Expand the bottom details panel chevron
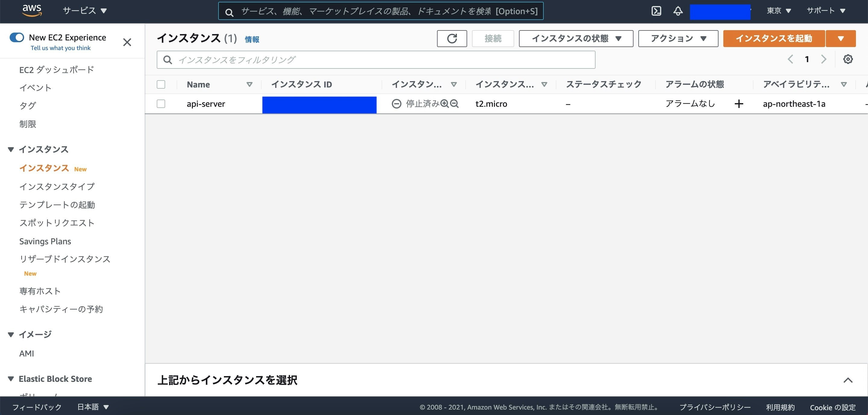Screen dimensions: 868x415 coord(848,380)
